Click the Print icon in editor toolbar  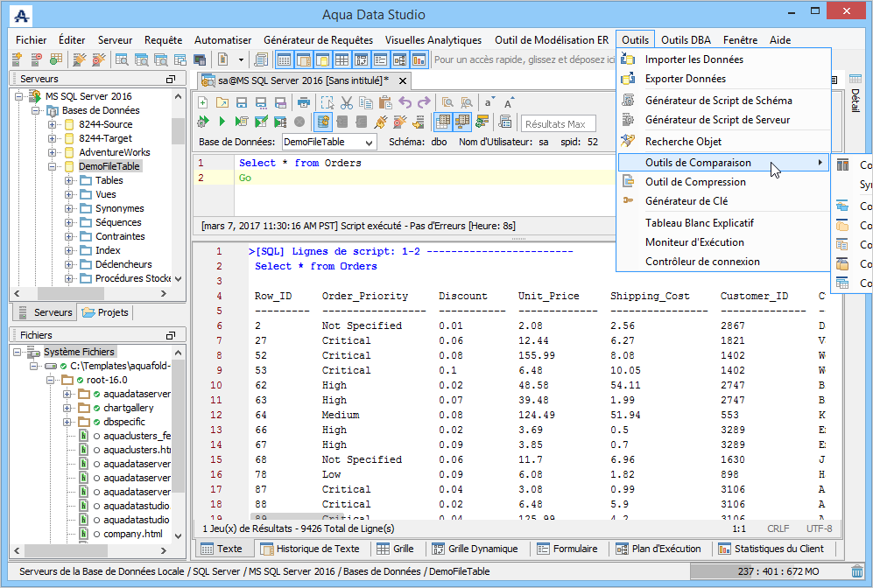point(304,102)
